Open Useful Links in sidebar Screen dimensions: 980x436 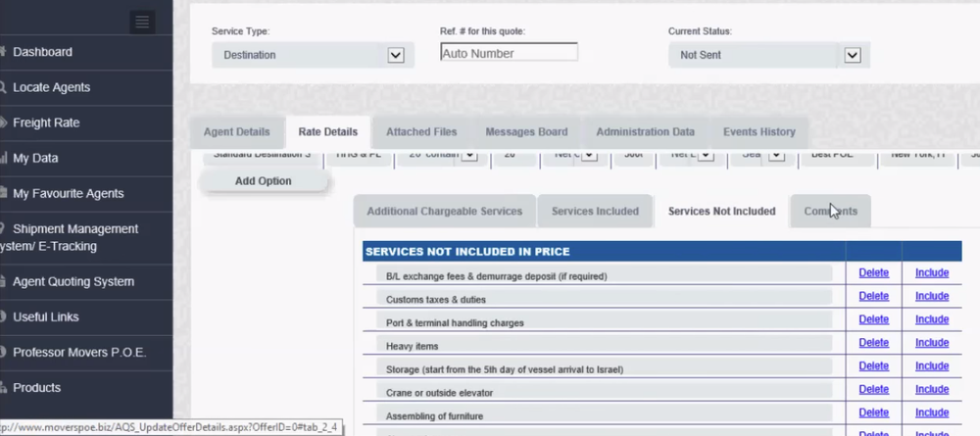pyautogui.click(x=46, y=316)
